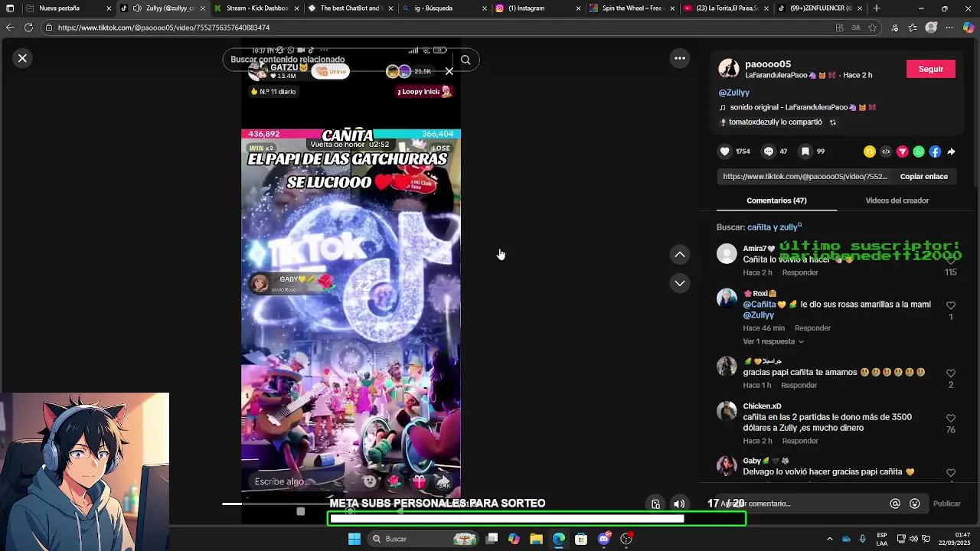
Task: Go to the next video arrow
Action: 680,283
